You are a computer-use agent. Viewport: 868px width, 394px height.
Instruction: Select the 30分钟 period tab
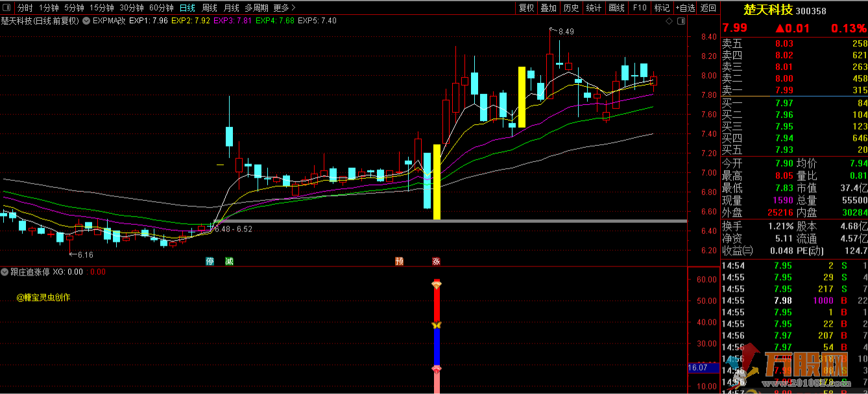point(132,8)
